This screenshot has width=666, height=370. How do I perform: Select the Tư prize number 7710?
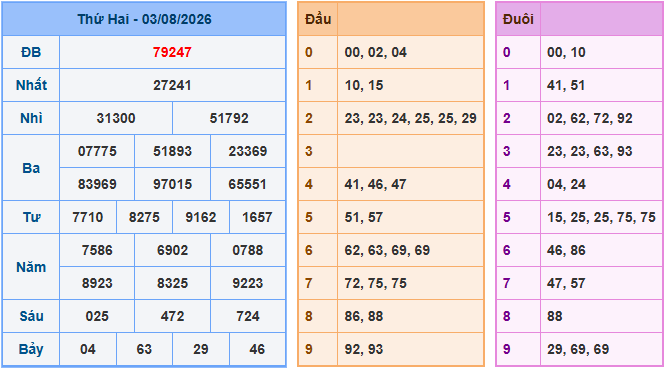click(x=87, y=217)
